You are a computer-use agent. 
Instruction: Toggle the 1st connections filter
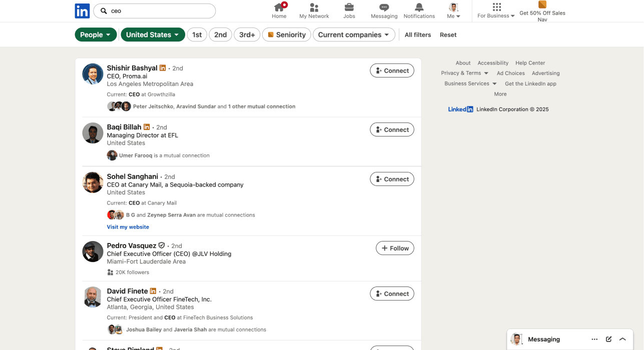click(x=197, y=34)
